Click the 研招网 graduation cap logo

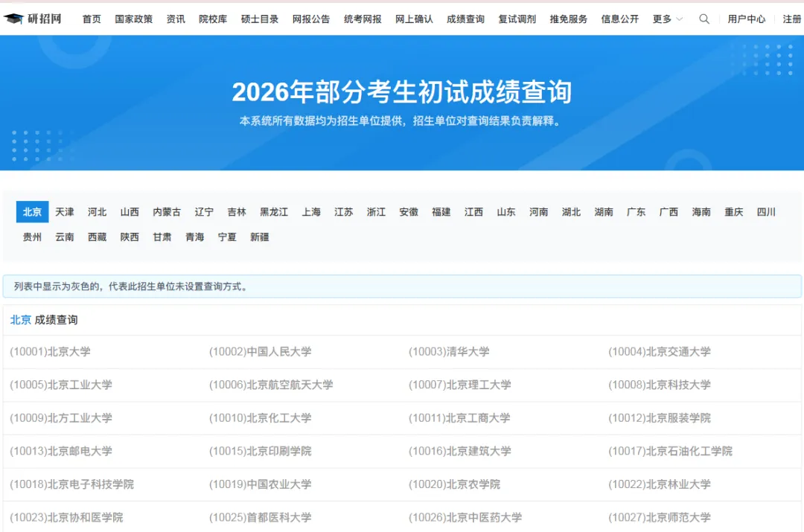click(x=32, y=19)
